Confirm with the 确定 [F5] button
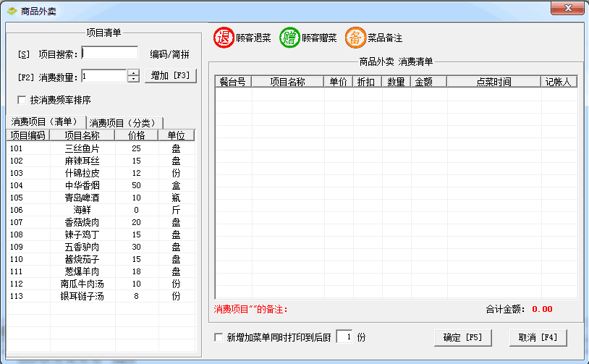The image size is (589, 364). coord(463,338)
